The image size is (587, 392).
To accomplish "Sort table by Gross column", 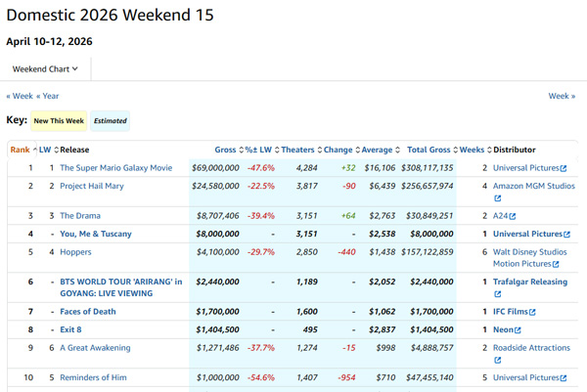I will click(x=225, y=150).
